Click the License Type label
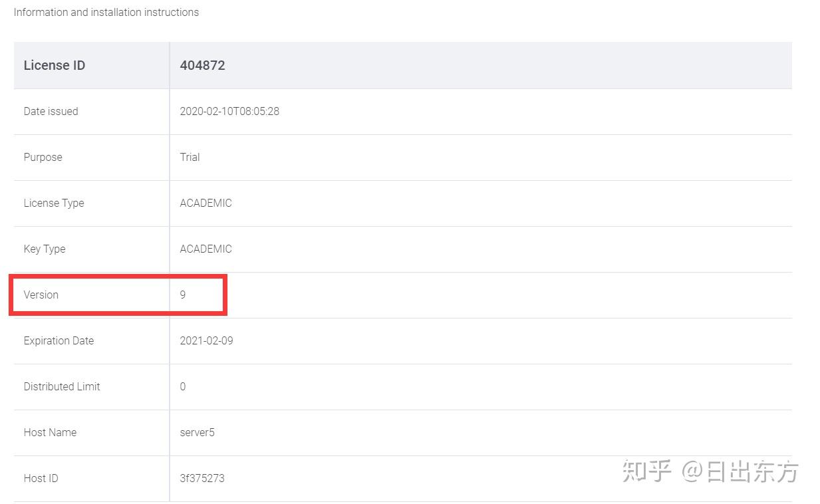 54,203
